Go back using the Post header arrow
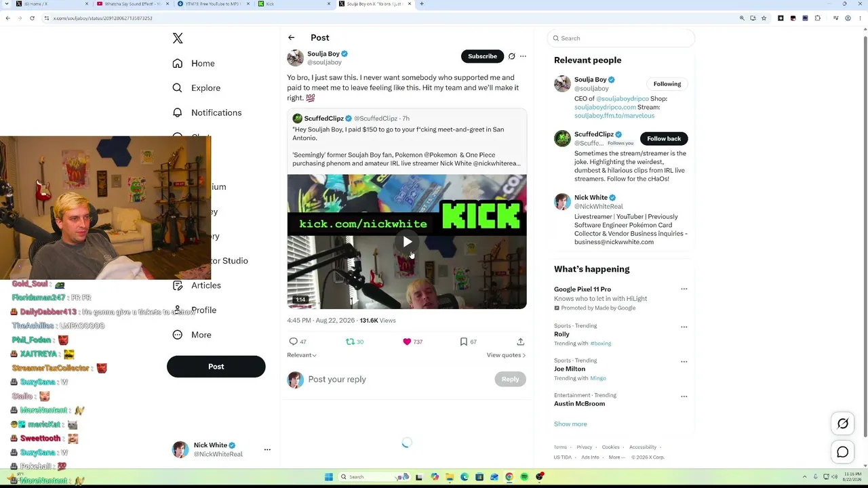 pos(292,38)
